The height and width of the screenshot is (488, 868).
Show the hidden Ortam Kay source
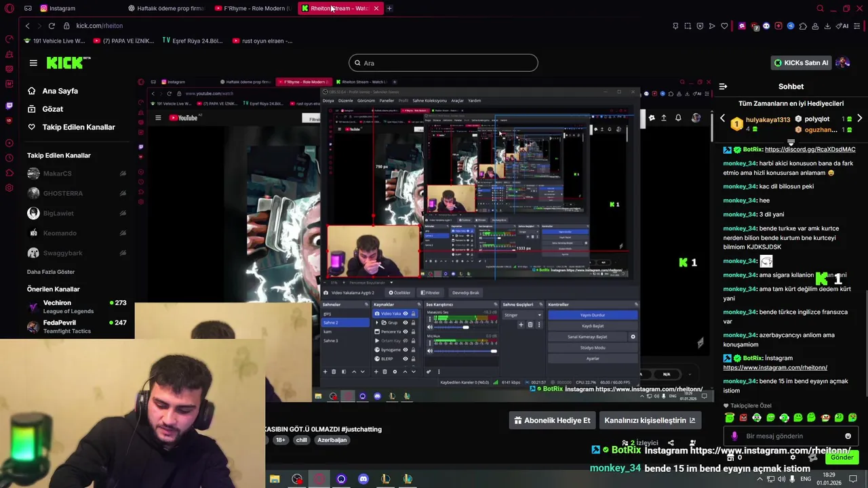[x=406, y=341]
